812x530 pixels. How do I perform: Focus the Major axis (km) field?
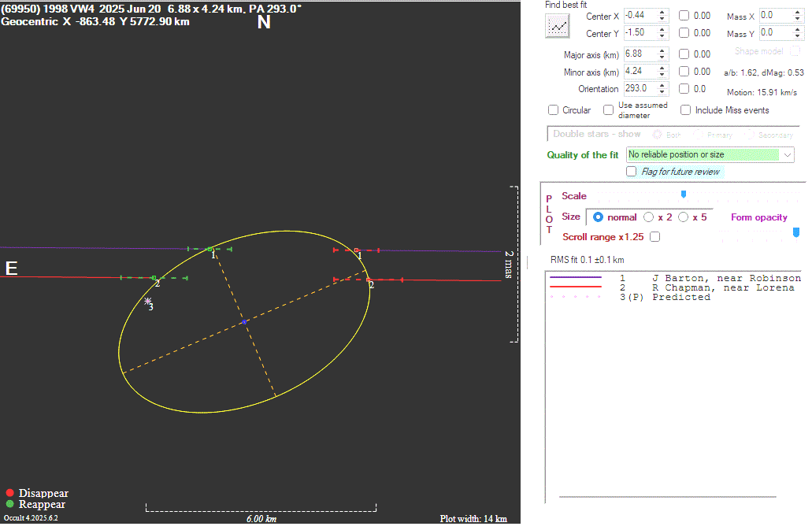[640, 54]
